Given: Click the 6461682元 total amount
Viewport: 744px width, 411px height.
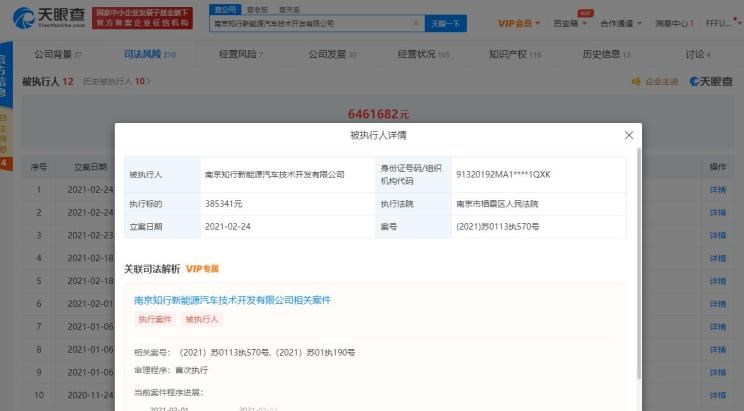Looking at the screenshot, I should click(378, 114).
